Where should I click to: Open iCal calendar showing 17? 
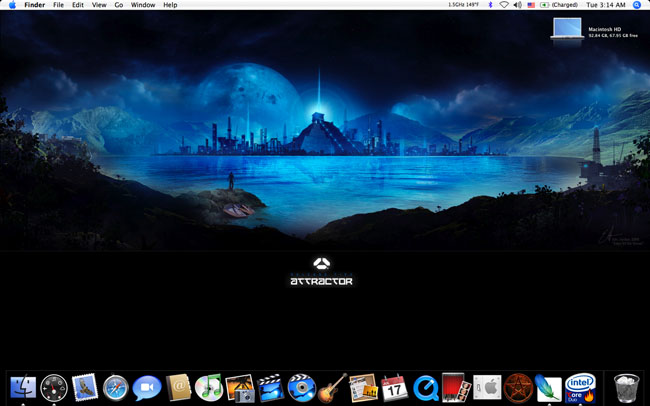click(x=394, y=388)
